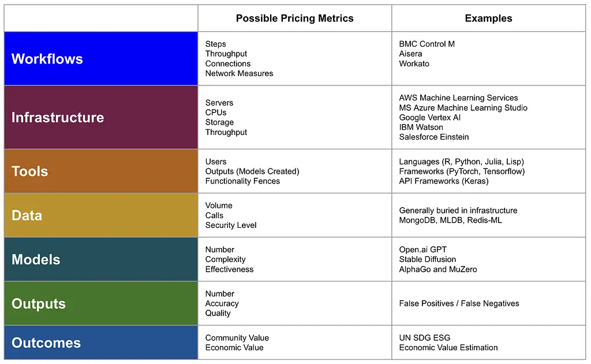Image resolution: width=591 pixels, height=364 pixels.
Task: Select the AWS Machine Learning Services entry
Action: [458, 97]
